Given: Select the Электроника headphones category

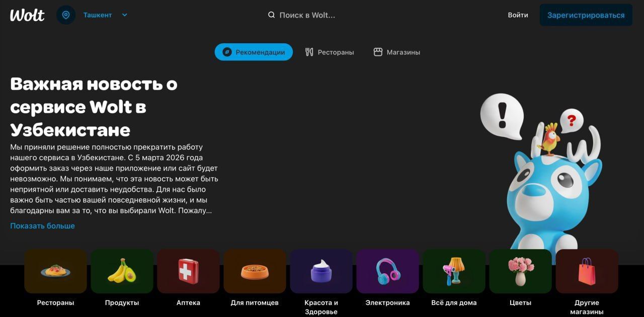Looking at the screenshot, I should click(387, 272).
